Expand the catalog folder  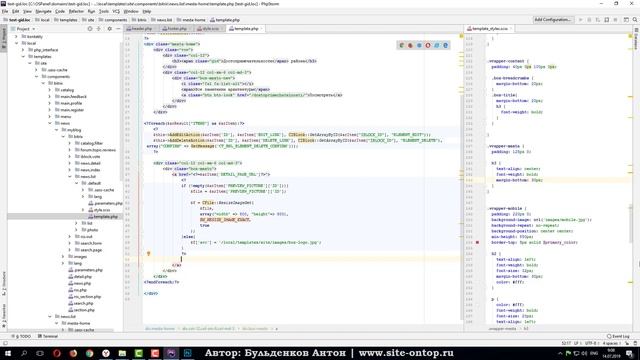point(50,90)
